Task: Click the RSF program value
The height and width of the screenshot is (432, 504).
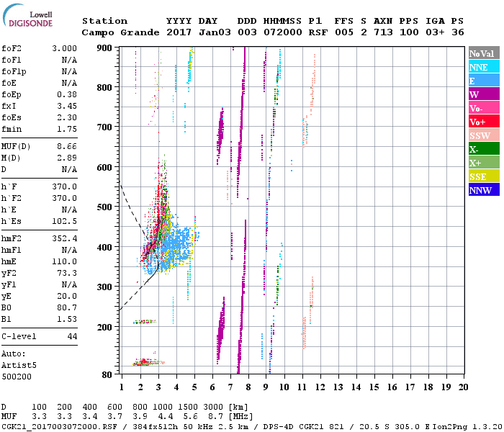Action: (318, 32)
